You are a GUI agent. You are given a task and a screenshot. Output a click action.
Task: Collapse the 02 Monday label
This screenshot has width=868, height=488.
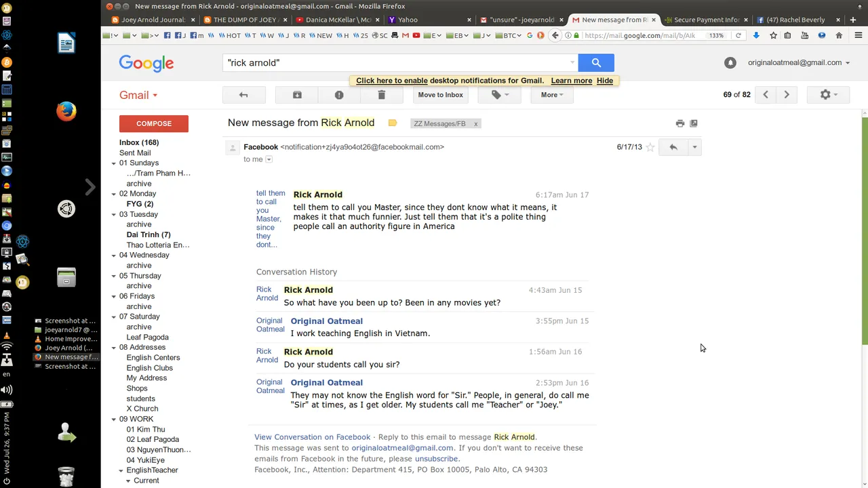(x=114, y=194)
